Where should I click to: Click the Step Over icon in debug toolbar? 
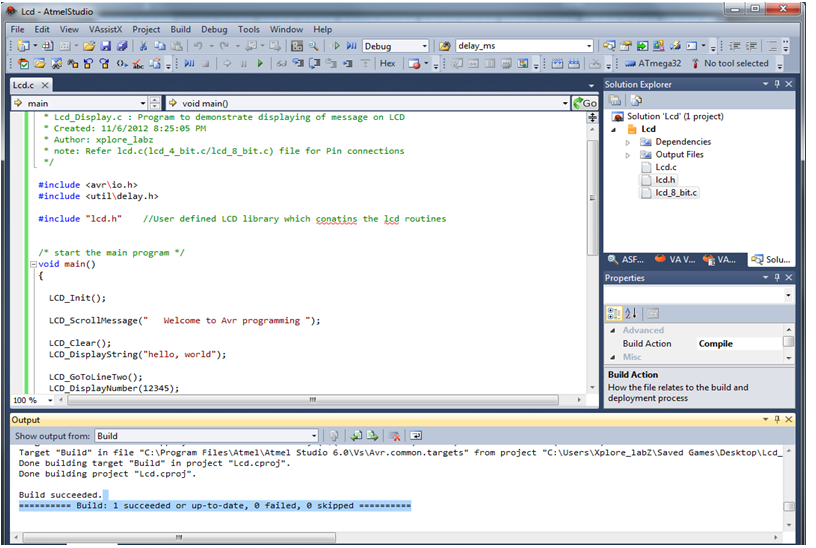[x=315, y=63]
